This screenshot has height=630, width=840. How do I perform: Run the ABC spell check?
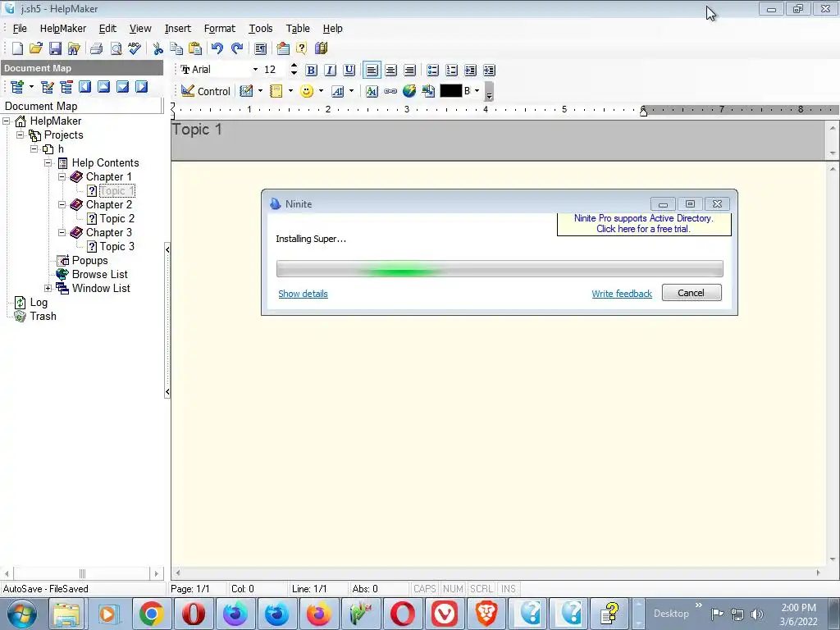135,48
